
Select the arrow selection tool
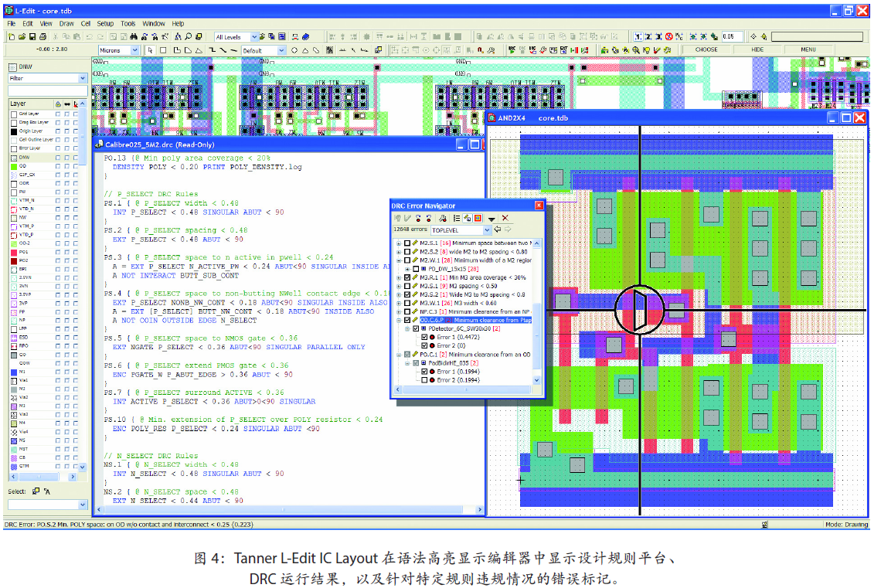click(150, 50)
